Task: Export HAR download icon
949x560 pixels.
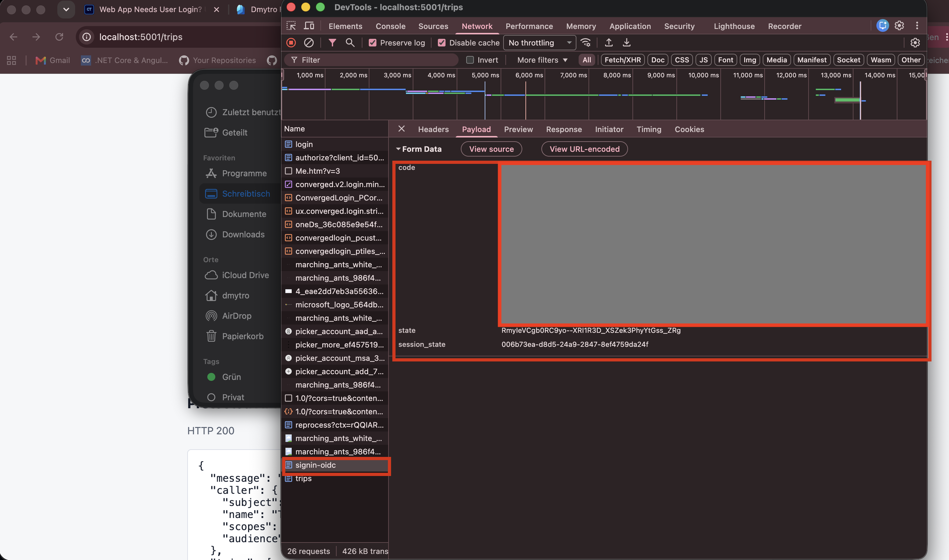Action: [626, 43]
